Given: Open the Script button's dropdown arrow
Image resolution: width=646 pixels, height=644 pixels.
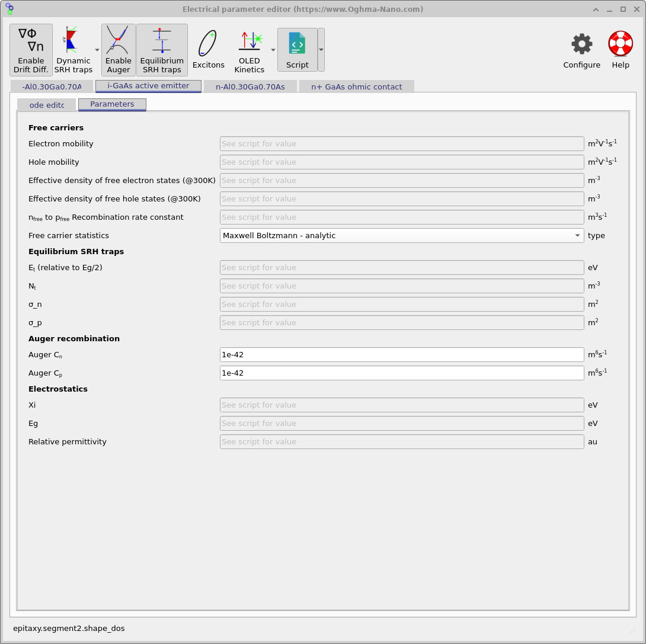Looking at the screenshot, I should click(x=321, y=50).
